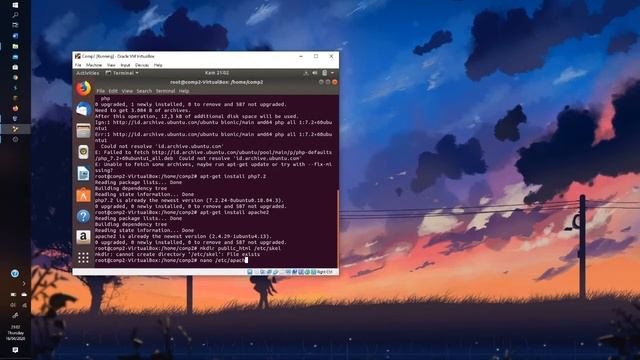The width and height of the screenshot is (640, 360).
Task: Expand the Terminal app menu in top bar
Action: tap(122, 73)
